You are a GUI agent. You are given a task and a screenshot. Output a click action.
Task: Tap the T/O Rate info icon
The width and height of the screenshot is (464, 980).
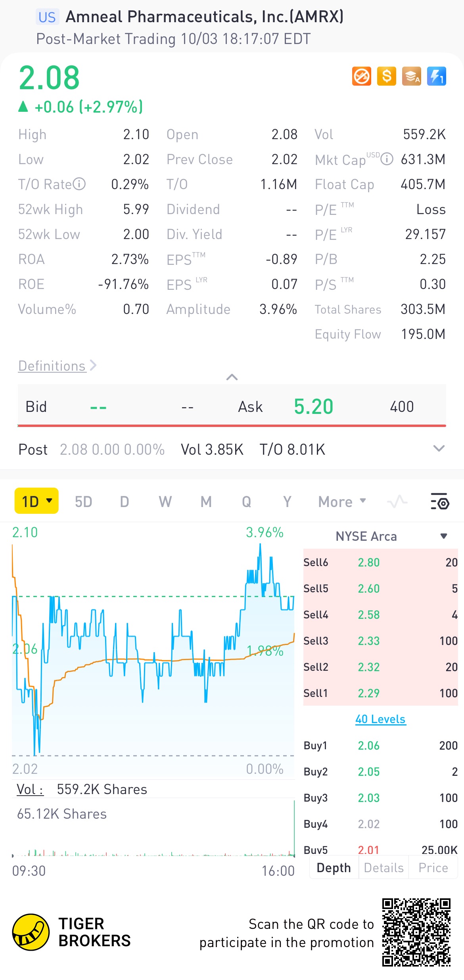(79, 184)
